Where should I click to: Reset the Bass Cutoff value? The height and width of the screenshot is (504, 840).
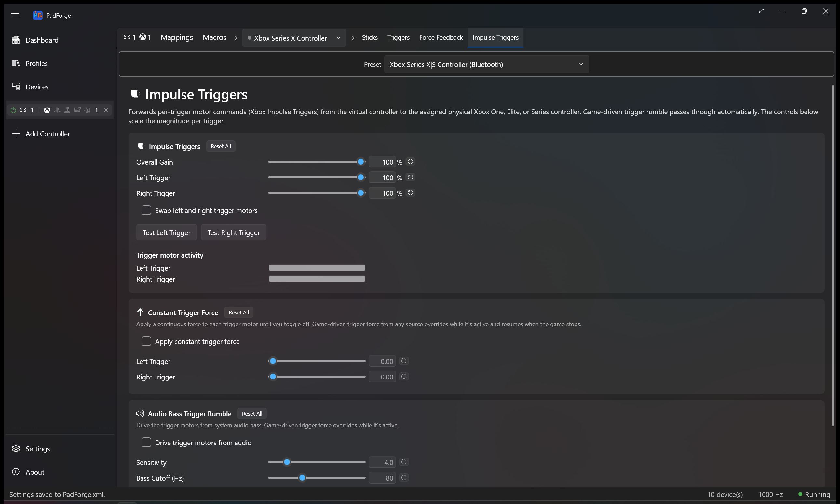click(x=404, y=478)
